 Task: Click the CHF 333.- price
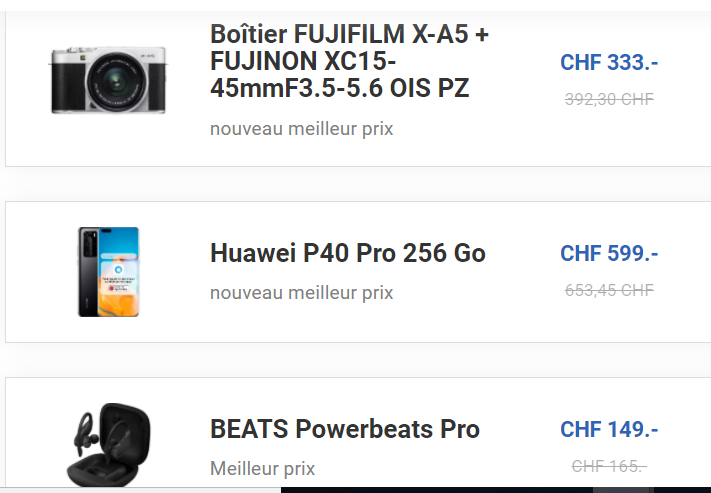609,62
